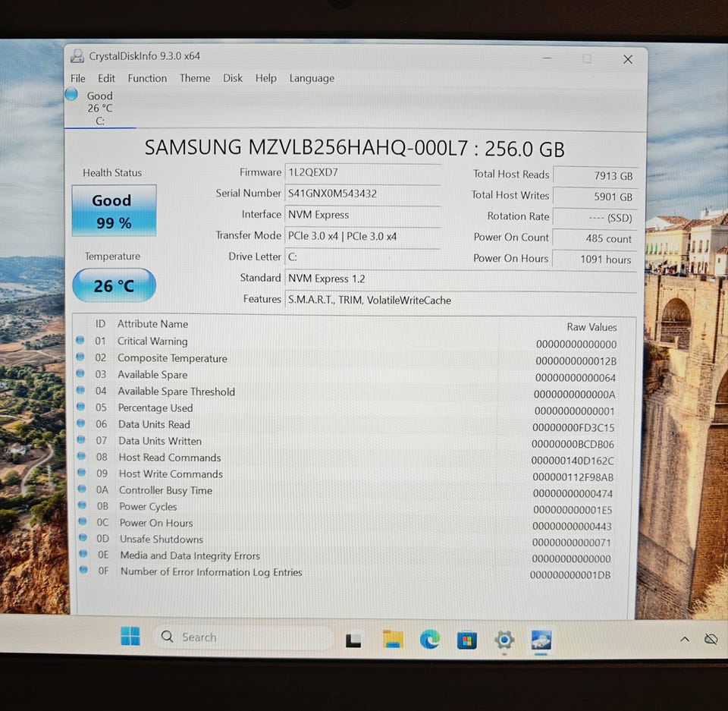Image resolution: width=728 pixels, height=711 pixels.
Task: Open the Theme menu
Action: pyautogui.click(x=195, y=78)
